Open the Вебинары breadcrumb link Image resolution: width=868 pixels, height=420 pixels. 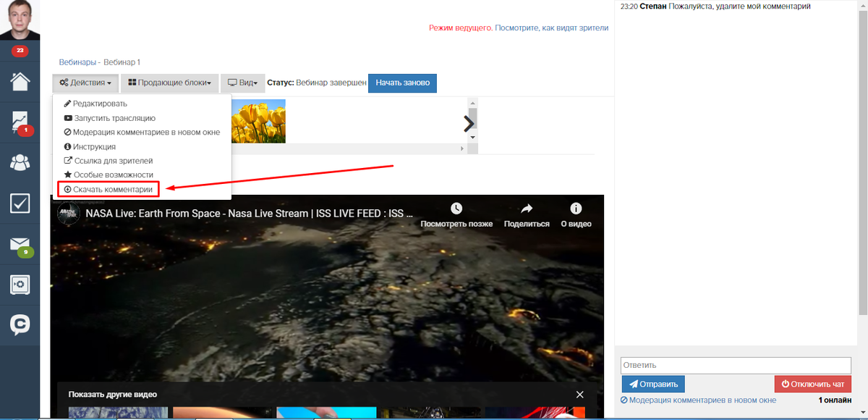coord(78,63)
